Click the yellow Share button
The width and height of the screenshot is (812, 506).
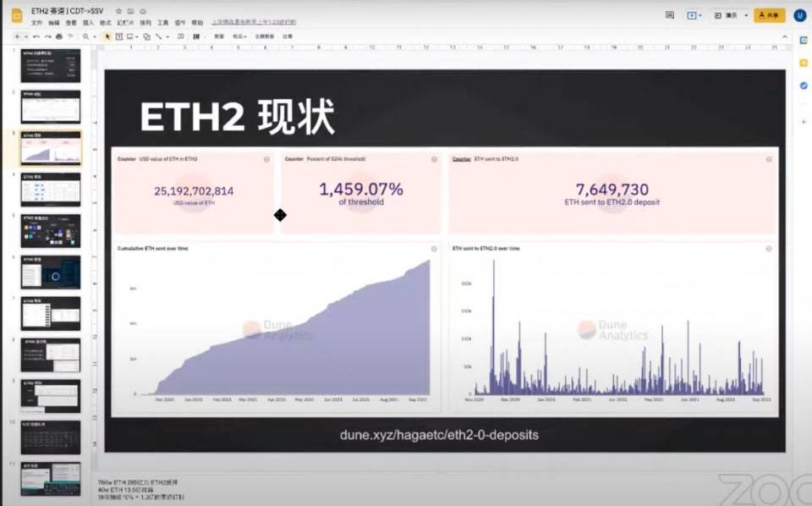770,15
